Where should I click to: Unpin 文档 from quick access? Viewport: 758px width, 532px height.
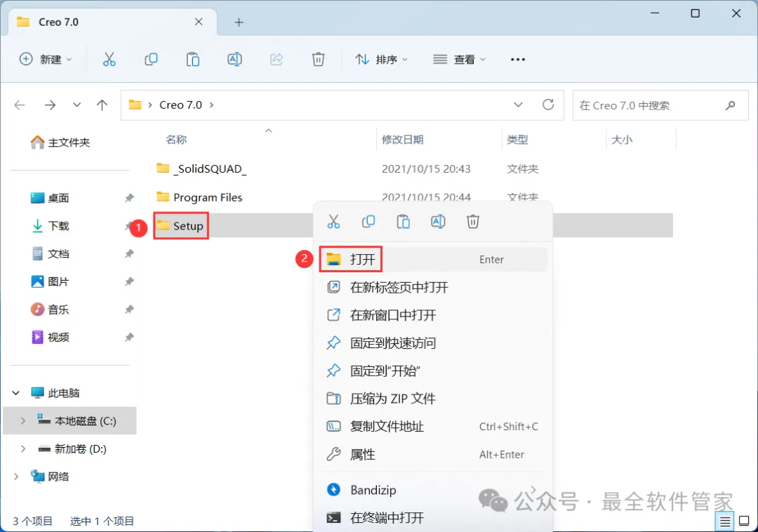(129, 253)
